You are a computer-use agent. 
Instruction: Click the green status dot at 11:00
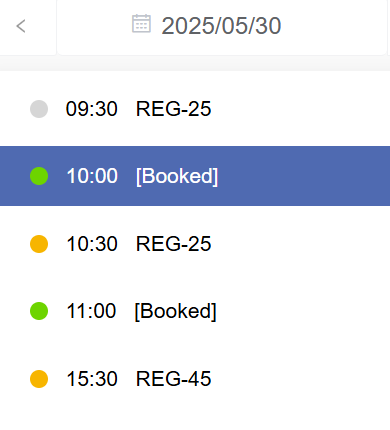(x=39, y=311)
